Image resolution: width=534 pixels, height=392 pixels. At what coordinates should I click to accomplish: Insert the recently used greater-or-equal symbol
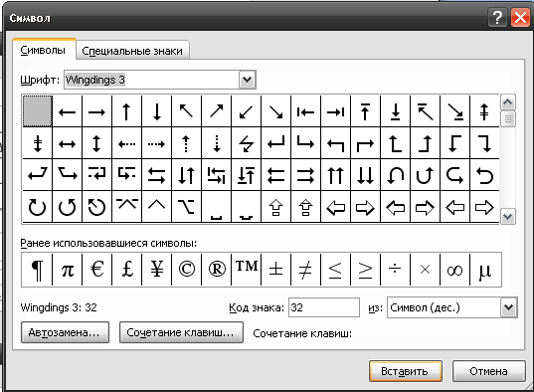(x=365, y=270)
